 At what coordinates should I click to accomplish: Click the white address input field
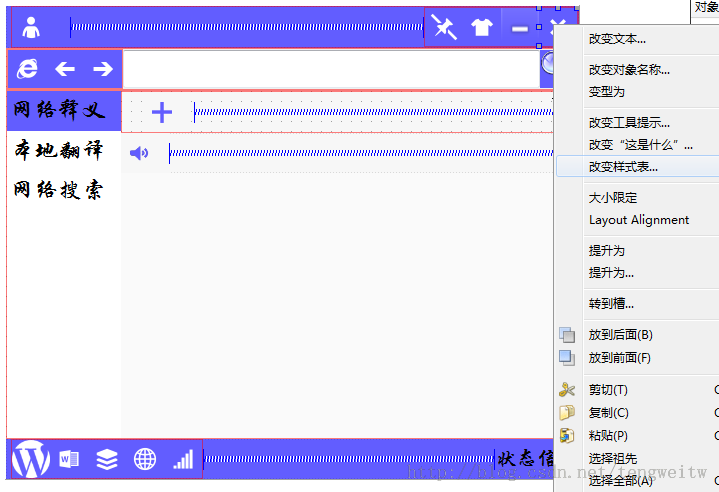pyautogui.click(x=331, y=69)
